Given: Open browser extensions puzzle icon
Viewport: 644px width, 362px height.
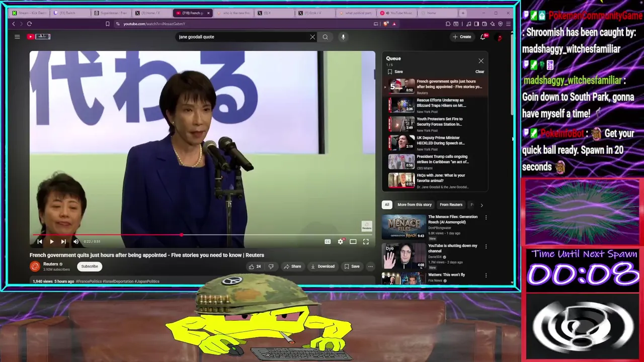Looking at the screenshot, I should (448, 24).
